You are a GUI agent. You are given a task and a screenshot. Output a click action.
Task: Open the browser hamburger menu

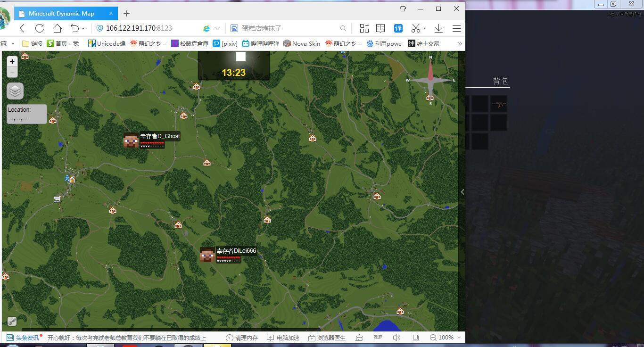(x=456, y=28)
